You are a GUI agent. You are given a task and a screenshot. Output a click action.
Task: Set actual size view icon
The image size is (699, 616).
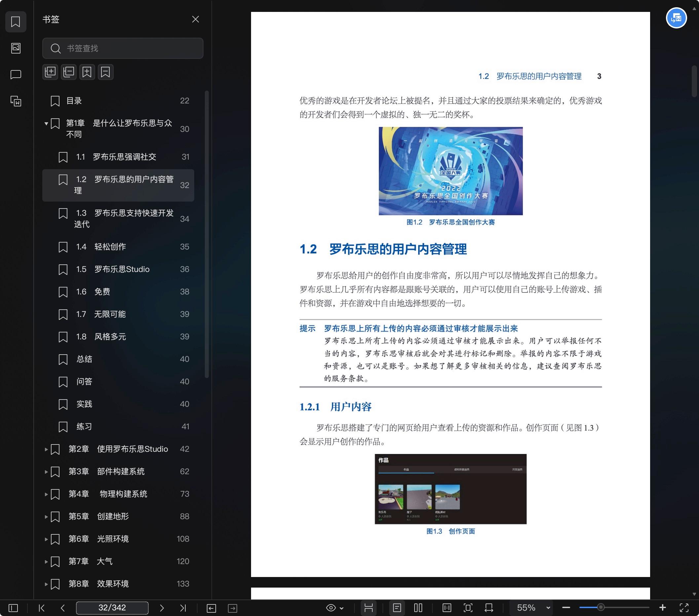point(447,608)
